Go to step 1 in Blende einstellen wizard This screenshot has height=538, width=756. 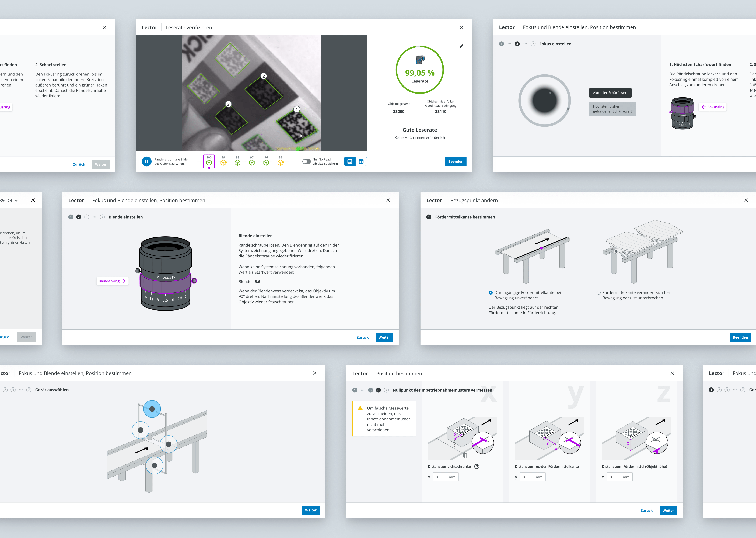coord(71,217)
